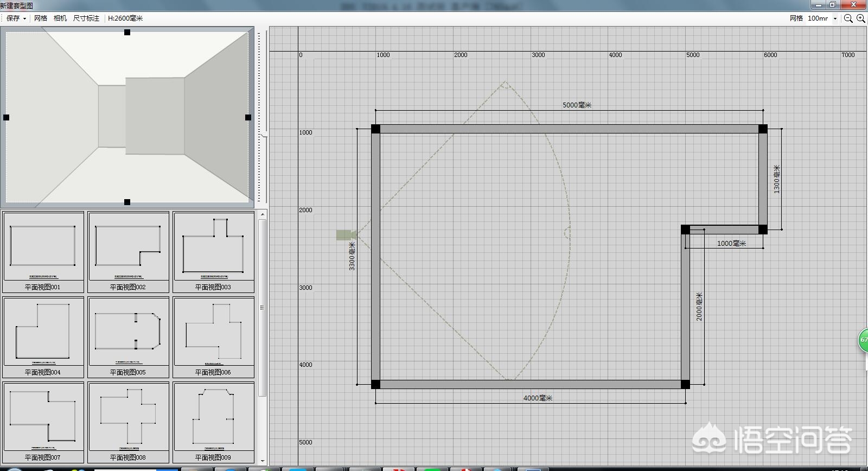Open the 保存 save dropdown arrow

click(x=24, y=18)
